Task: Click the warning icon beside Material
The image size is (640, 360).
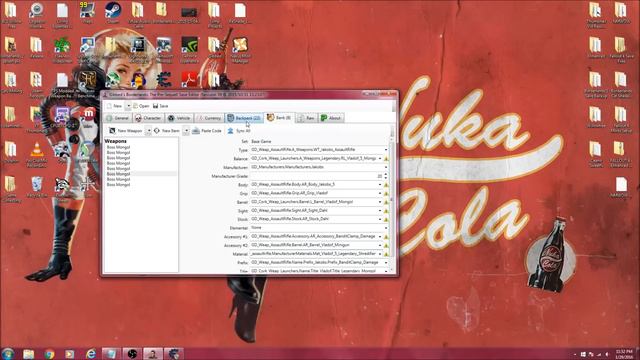Action: (x=386, y=254)
